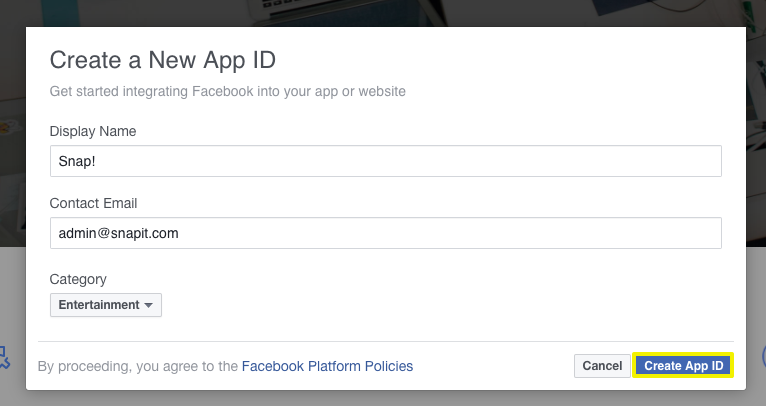Click the "Create a New App ID" heading
The height and width of the screenshot is (406, 766).
pyautogui.click(x=163, y=60)
